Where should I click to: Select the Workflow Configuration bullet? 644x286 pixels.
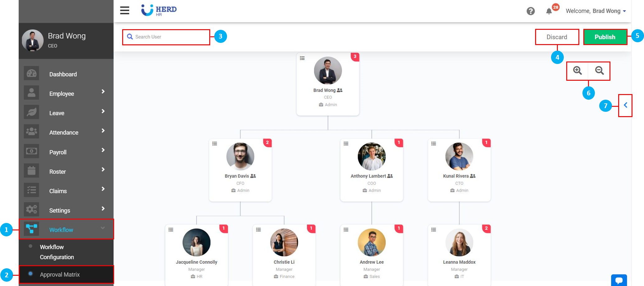[x=30, y=246]
